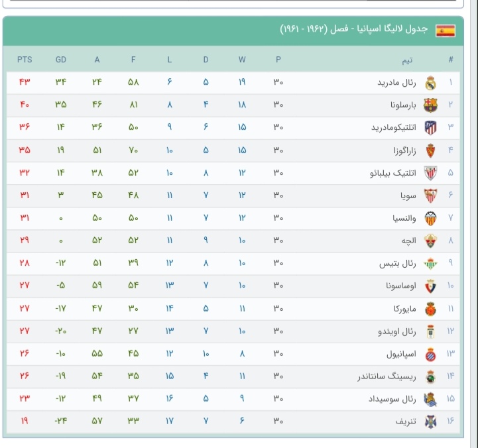Image resolution: width=478 pixels, height=448 pixels.
Task: Click the Sevilla club crest
Action: tap(430, 196)
